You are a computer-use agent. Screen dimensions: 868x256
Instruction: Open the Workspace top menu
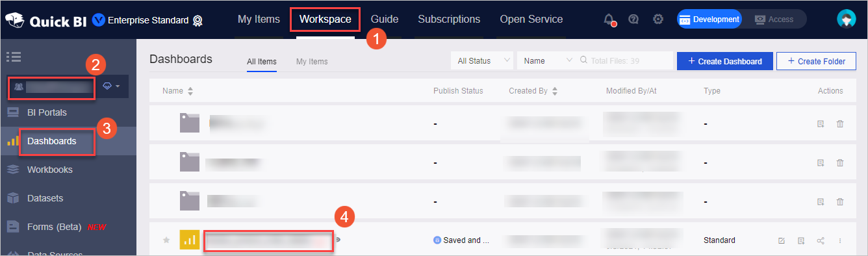(x=325, y=19)
